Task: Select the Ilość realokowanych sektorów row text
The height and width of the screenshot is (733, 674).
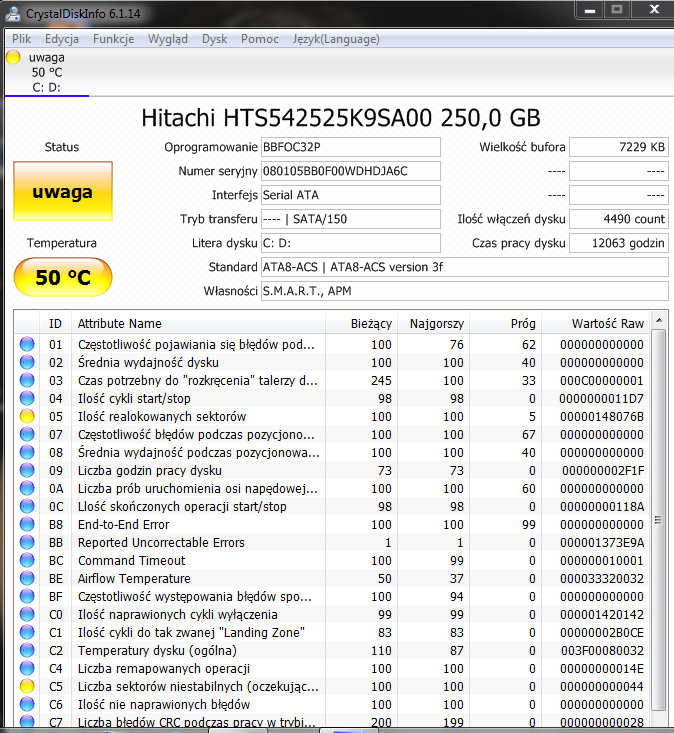Action: (162, 416)
